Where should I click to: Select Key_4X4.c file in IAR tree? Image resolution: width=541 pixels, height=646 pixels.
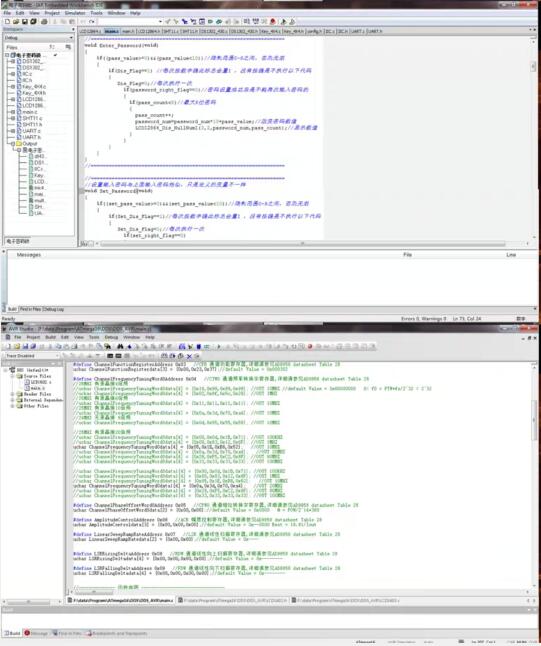point(34,87)
